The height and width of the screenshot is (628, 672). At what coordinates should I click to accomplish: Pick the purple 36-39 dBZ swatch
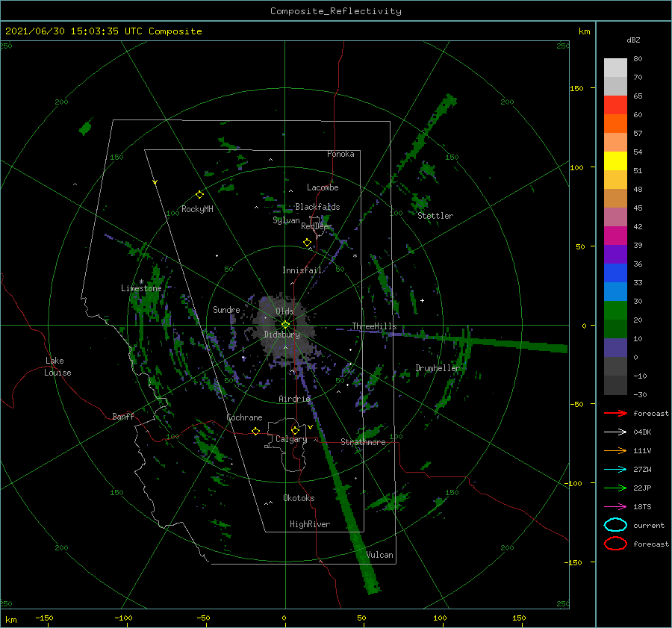615,254
